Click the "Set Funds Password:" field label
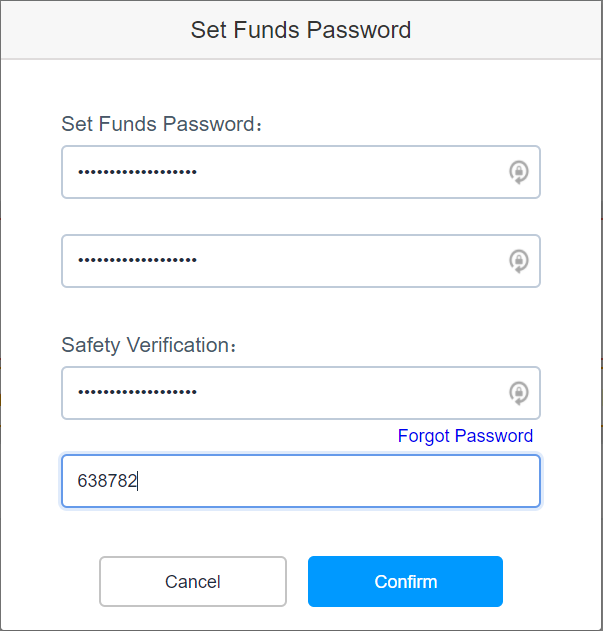The image size is (603, 631). point(161,124)
